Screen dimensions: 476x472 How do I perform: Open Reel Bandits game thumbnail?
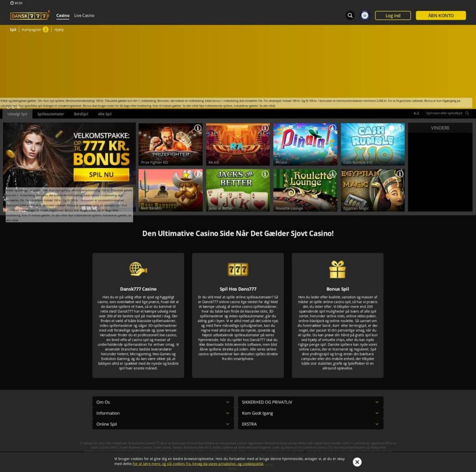tap(170, 190)
